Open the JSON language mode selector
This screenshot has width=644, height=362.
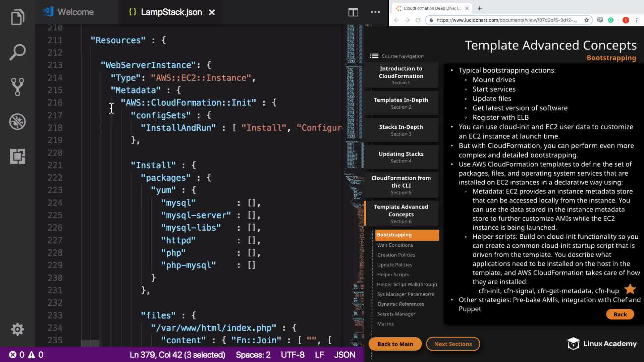[344, 355]
